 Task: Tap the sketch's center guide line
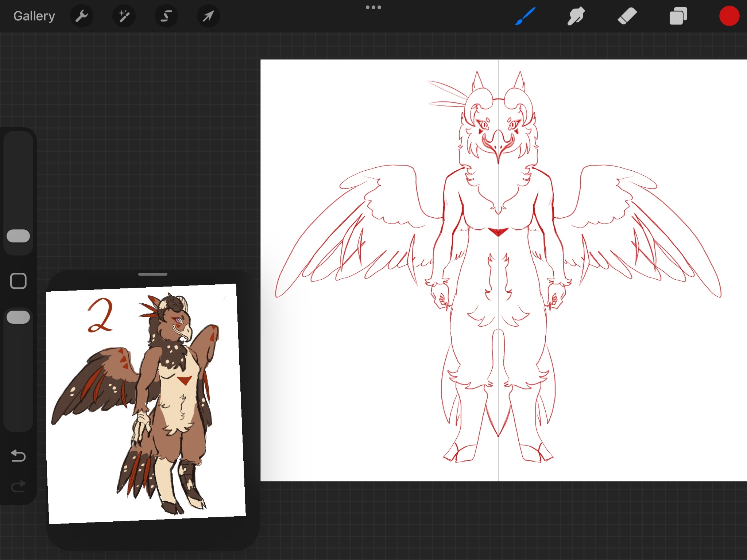498,328
